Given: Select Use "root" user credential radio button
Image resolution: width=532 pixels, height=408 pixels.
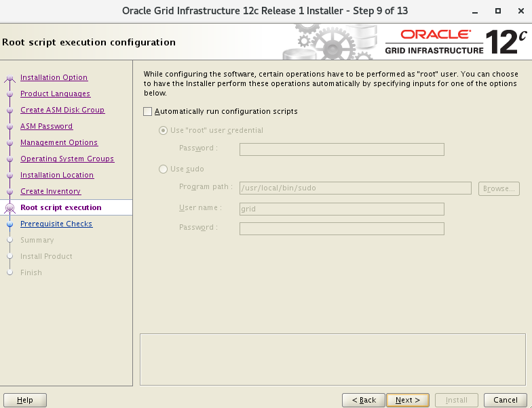Looking at the screenshot, I should pyautogui.click(x=163, y=130).
